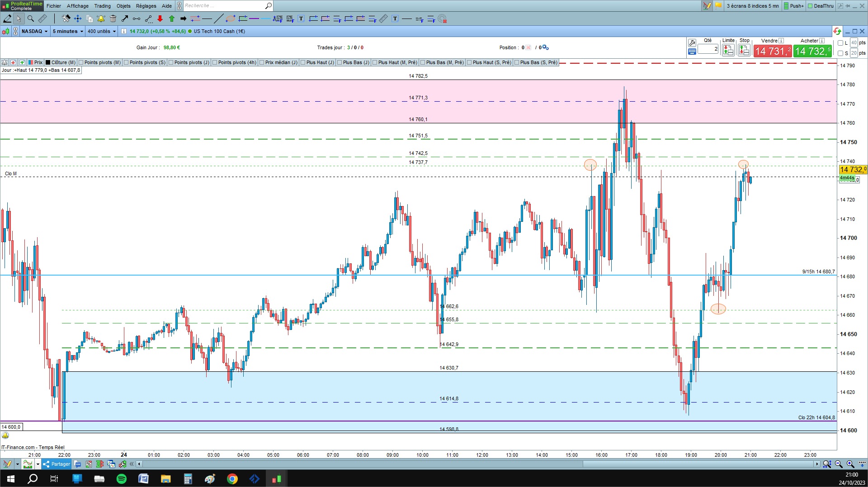Open the 5 minutes timeframe dropdown
The width and height of the screenshot is (868, 487).
[x=68, y=31]
